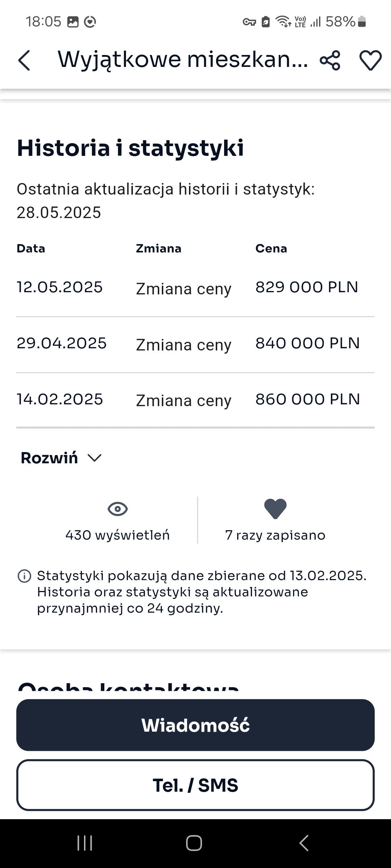
Task: Tap the Tel. / SMS button
Action: pos(195,785)
